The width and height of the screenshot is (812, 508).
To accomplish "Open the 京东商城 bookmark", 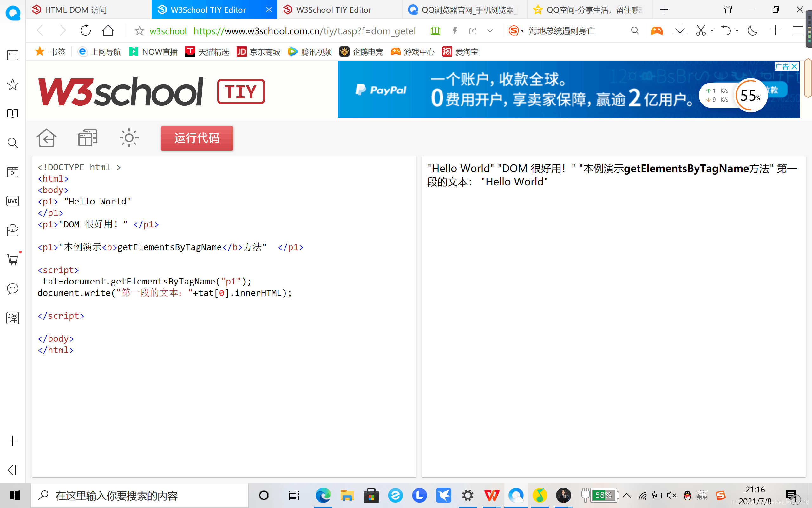I will pos(259,52).
